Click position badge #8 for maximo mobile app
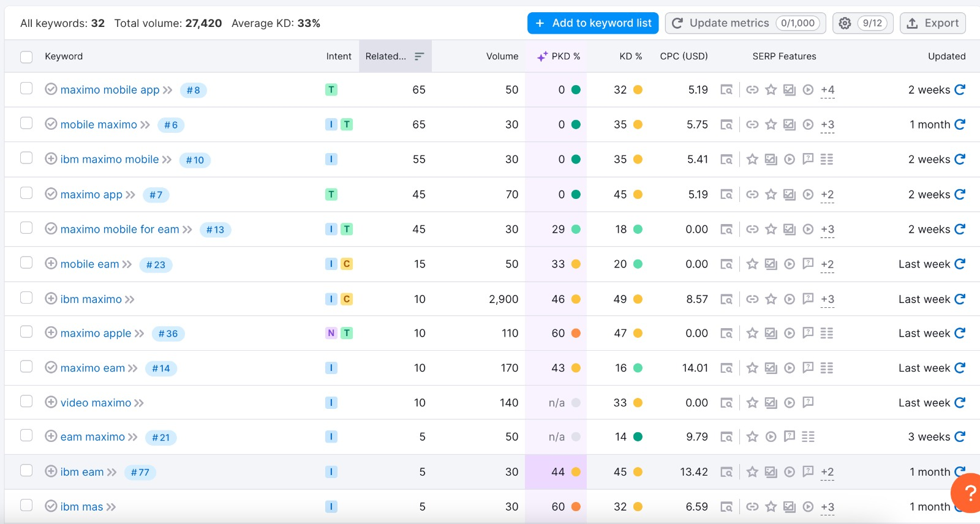Image resolution: width=980 pixels, height=524 pixels. 194,91
